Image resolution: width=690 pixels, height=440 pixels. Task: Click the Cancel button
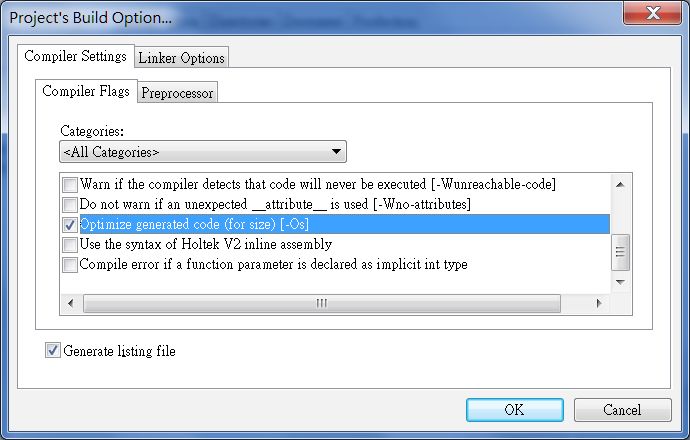click(x=622, y=410)
